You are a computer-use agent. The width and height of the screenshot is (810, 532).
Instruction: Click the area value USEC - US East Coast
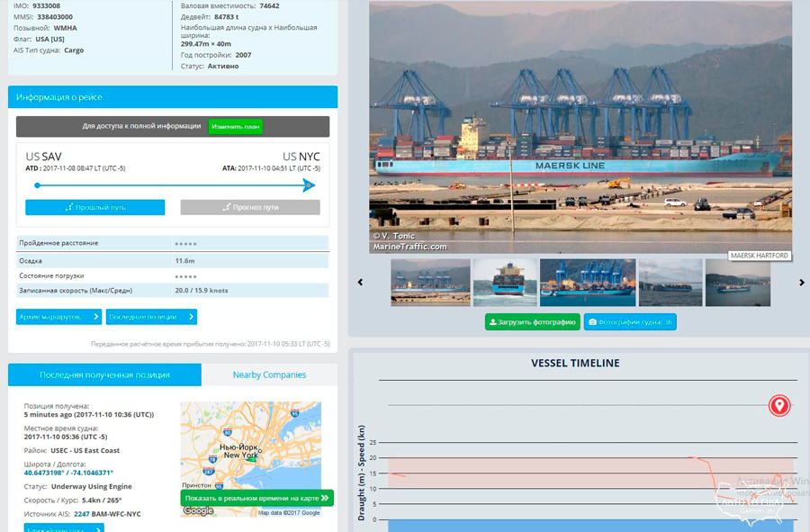(85, 450)
